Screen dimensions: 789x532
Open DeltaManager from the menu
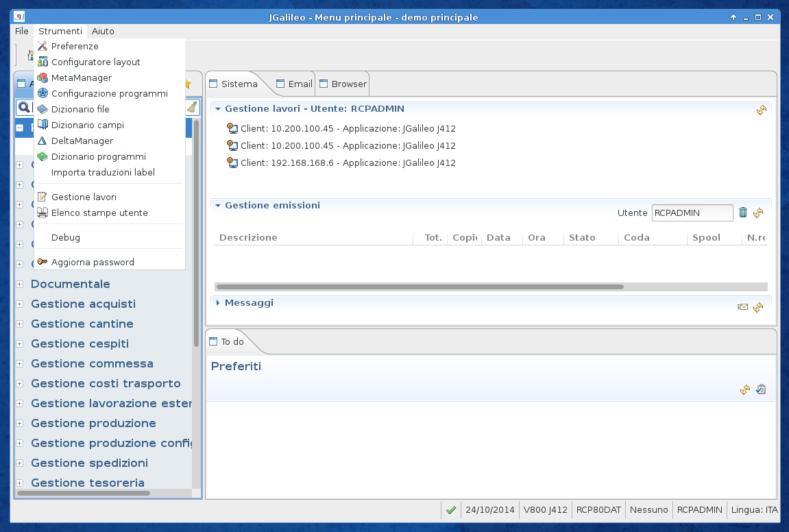[x=109, y=141]
